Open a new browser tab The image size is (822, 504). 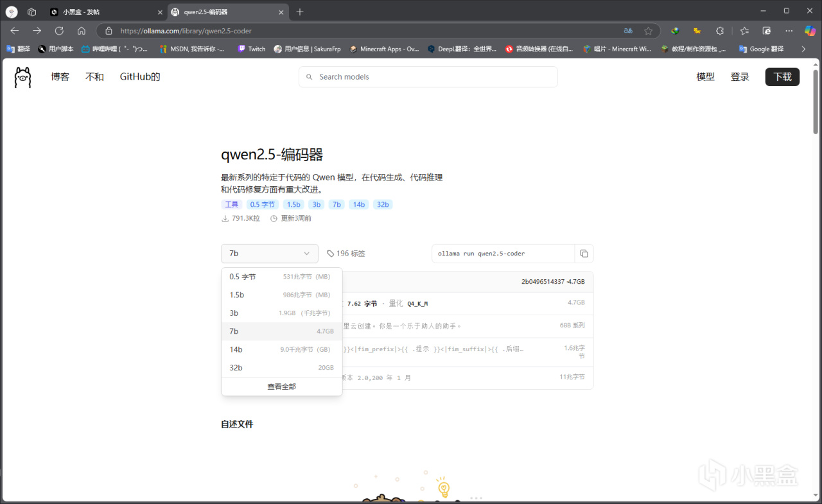(x=300, y=12)
